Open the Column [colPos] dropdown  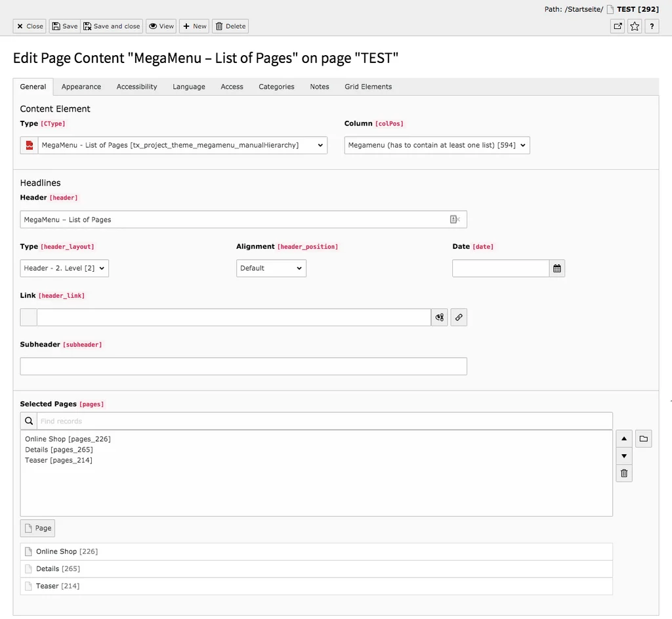coord(436,145)
